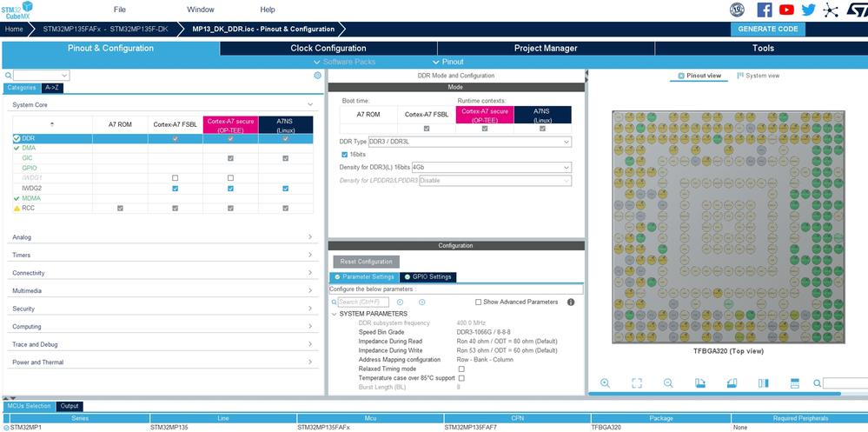868x432 pixels.
Task: Check the Relaxed Timing mode box
Action: pos(461,369)
